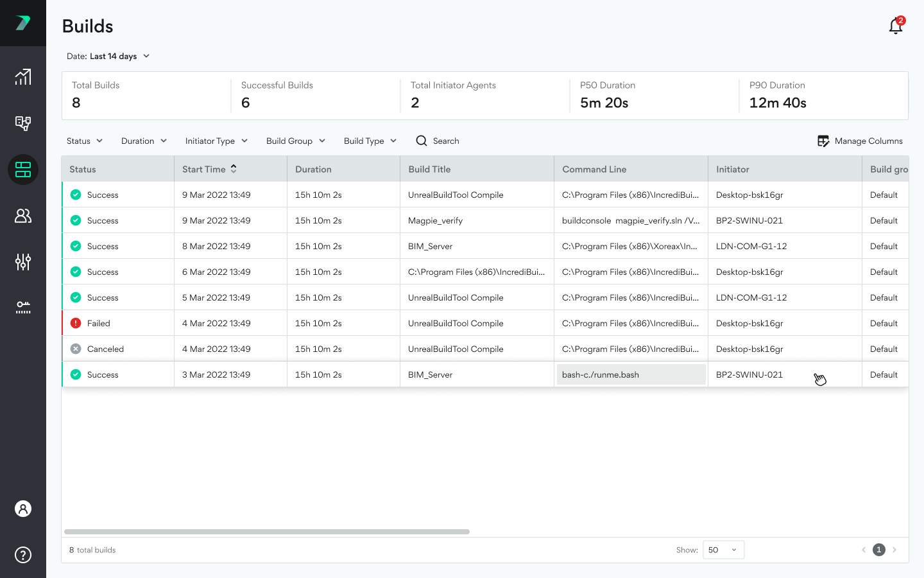The height and width of the screenshot is (578, 924).
Task: Open the analytics chart sidebar icon
Action: coord(23,77)
